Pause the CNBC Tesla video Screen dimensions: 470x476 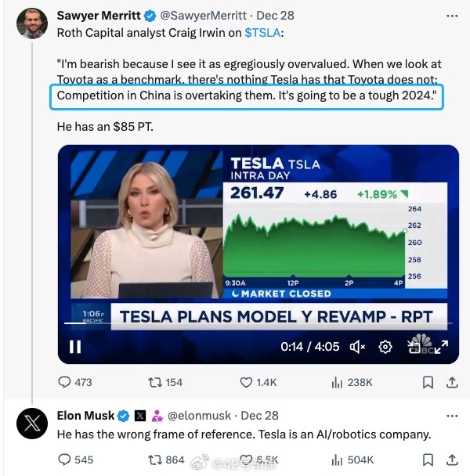click(75, 347)
